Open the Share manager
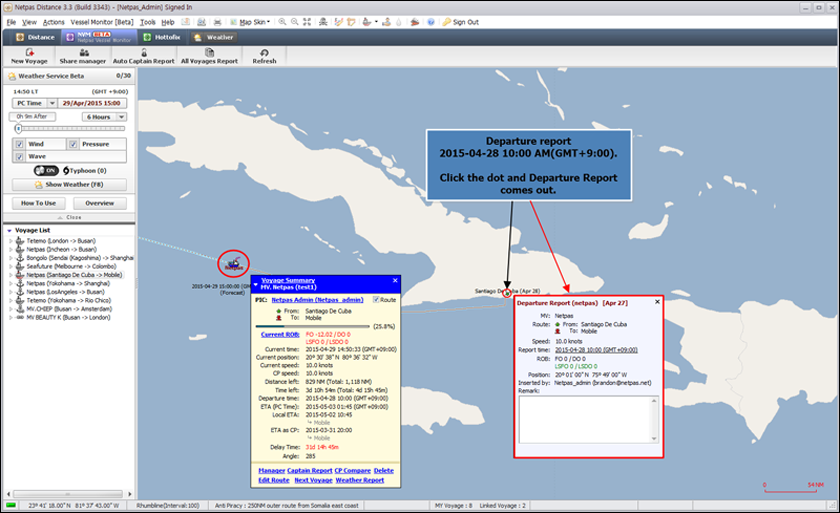The width and height of the screenshot is (840, 513). (83, 56)
